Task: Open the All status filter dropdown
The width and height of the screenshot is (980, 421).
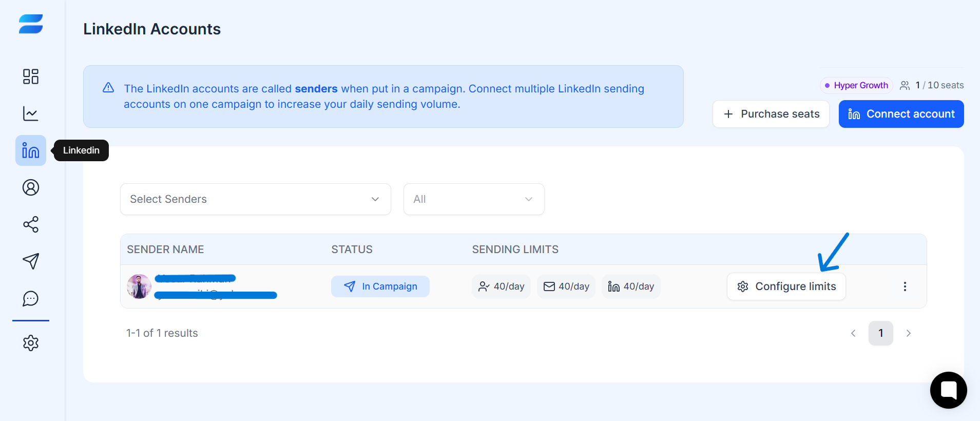Action: tap(474, 199)
